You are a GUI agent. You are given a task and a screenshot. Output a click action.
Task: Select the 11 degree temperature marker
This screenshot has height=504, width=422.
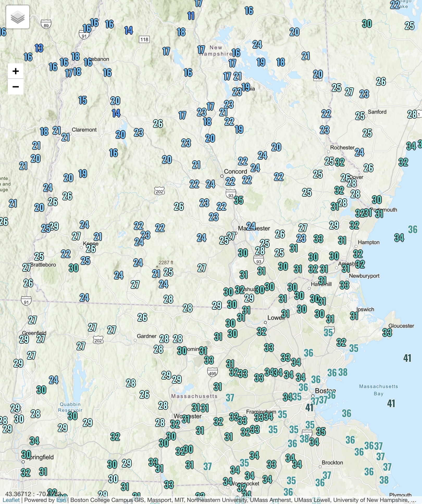[191, 16]
